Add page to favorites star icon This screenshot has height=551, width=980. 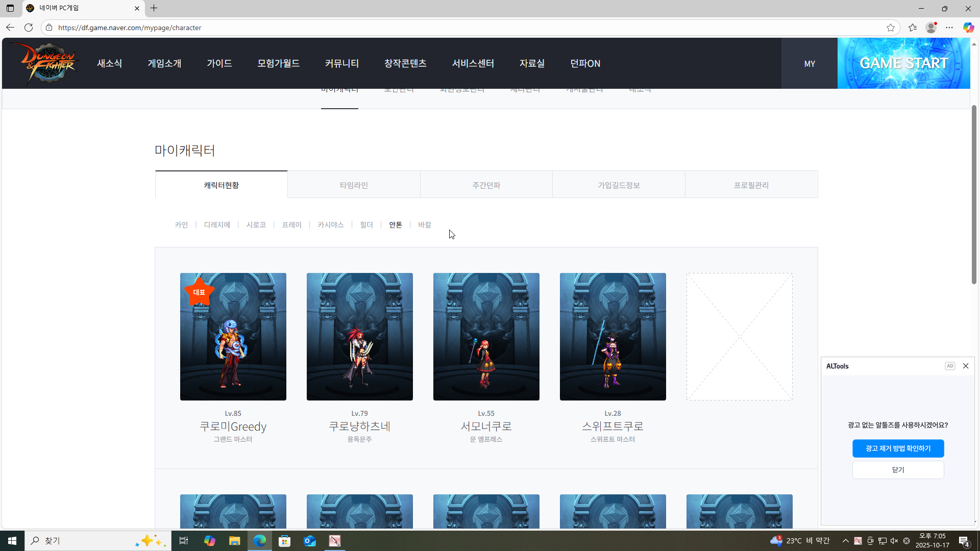[891, 28]
